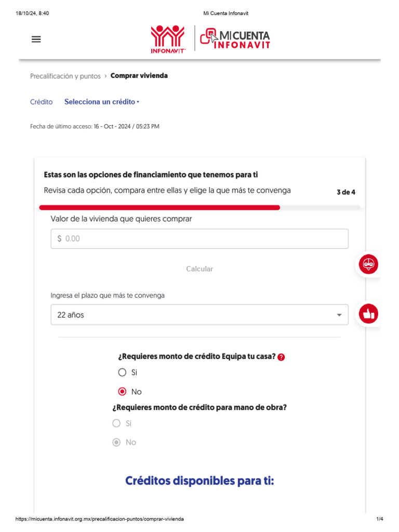Viewport: 399px width, 532px height.
Task: Click the housing value input field
Action: 199,239
